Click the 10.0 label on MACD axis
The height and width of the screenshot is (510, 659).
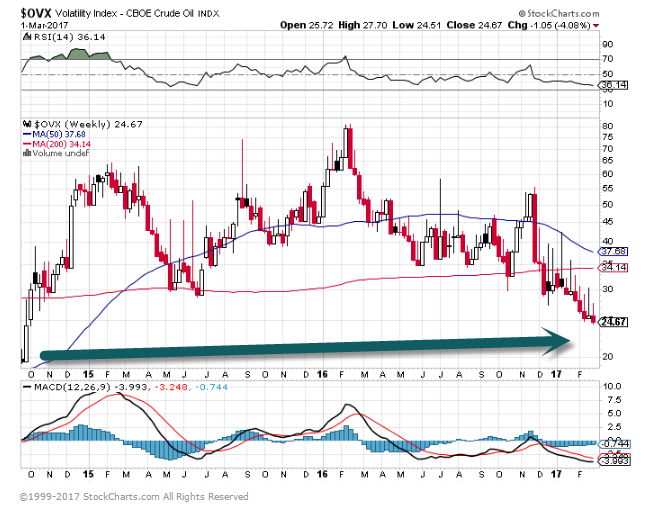click(612, 386)
